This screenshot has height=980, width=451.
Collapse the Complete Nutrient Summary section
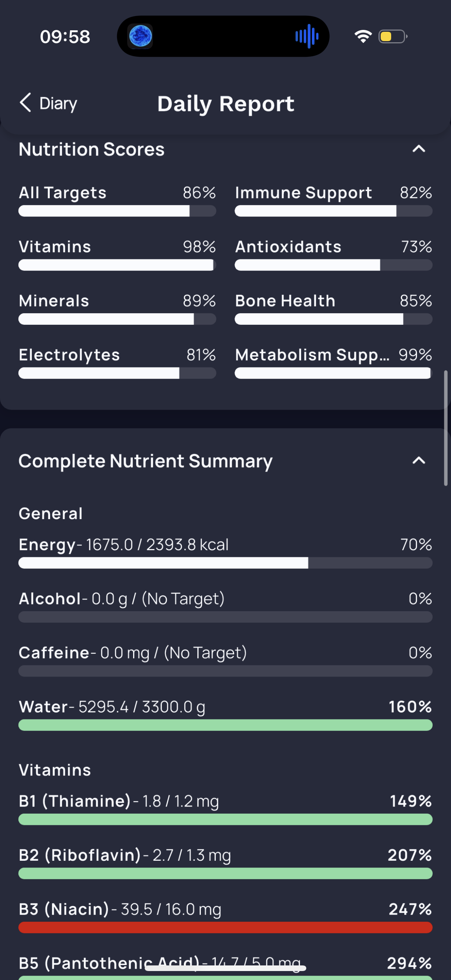coord(418,461)
